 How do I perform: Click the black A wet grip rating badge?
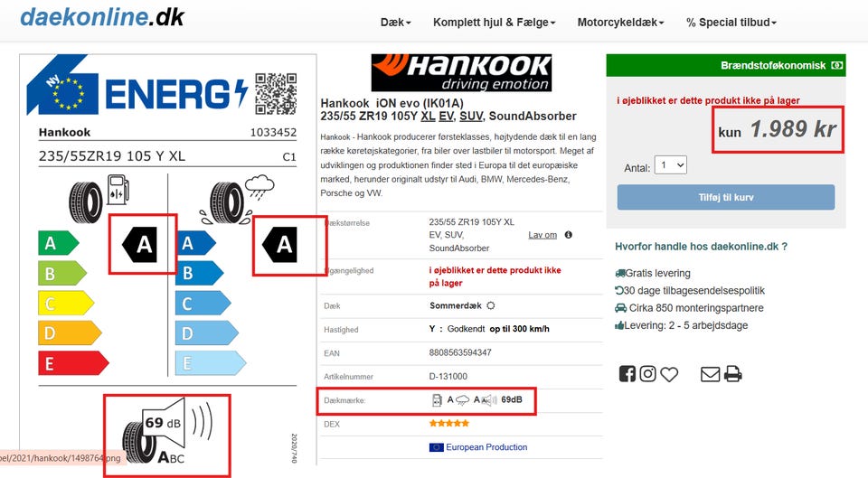(x=279, y=244)
